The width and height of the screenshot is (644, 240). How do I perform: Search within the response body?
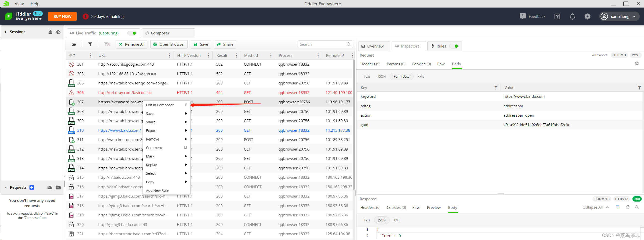pos(637,207)
